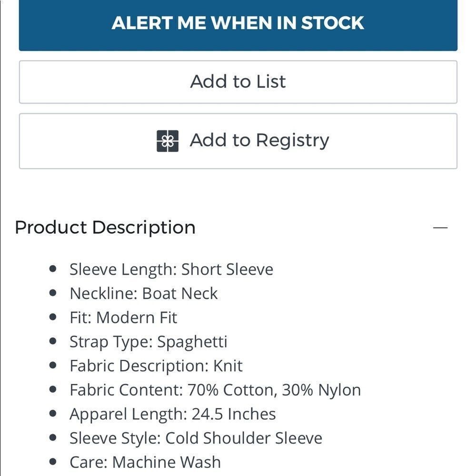476x476 pixels.
Task: Click the bullet beside Care: Machine Wash
Action: coord(53,462)
